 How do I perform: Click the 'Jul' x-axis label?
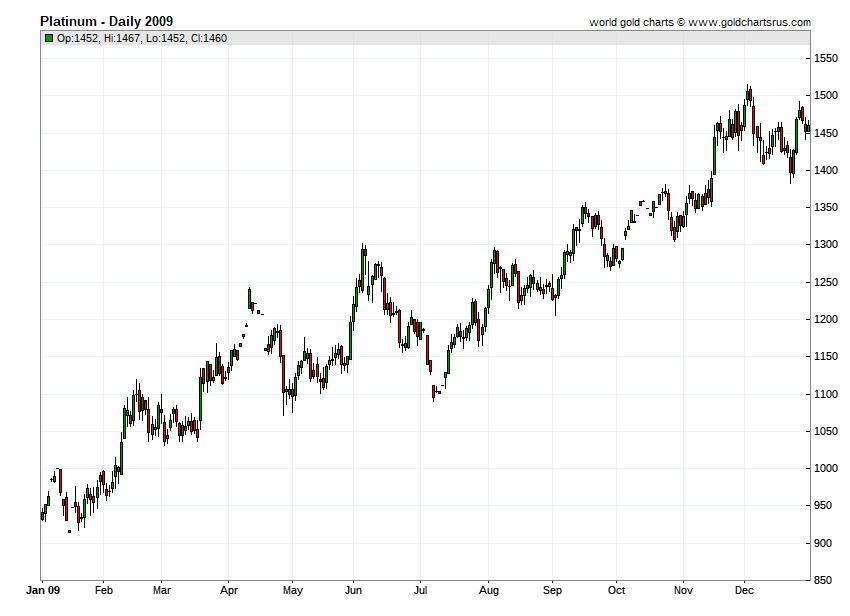421,590
